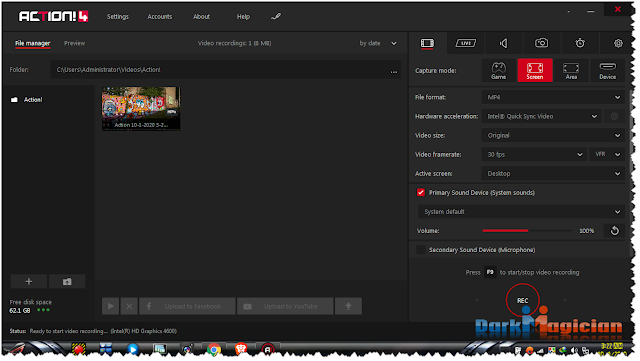Image resolution: width=640 pixels, height=361 pixels.
Task: Click the folder path browse ellipsis button
Action: pyautogui.click(x=393, y=70)
